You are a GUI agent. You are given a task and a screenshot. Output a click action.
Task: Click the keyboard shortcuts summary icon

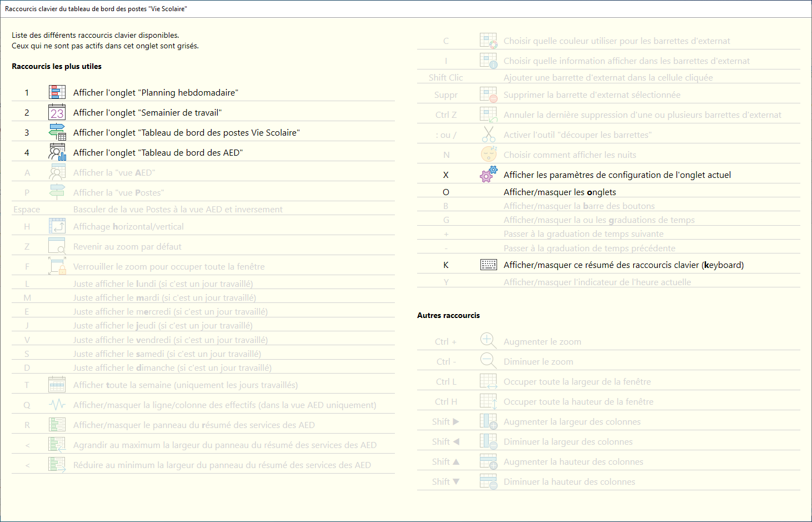point(488,265)
